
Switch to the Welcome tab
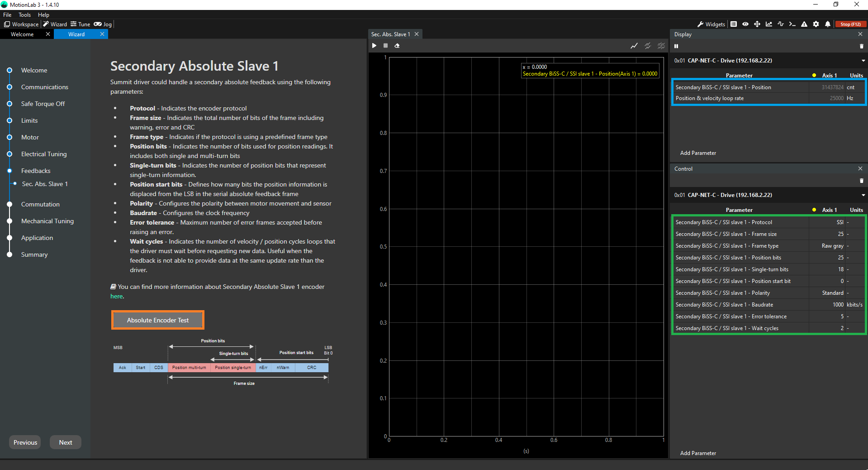[22, 34]
